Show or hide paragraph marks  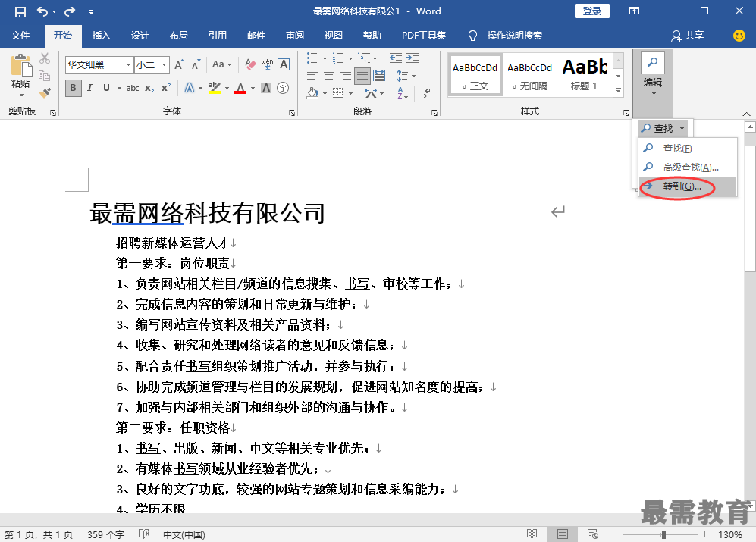426,93
